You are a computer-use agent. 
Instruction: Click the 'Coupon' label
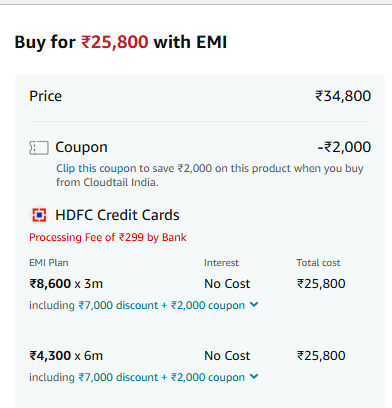(x=81, y=147)
